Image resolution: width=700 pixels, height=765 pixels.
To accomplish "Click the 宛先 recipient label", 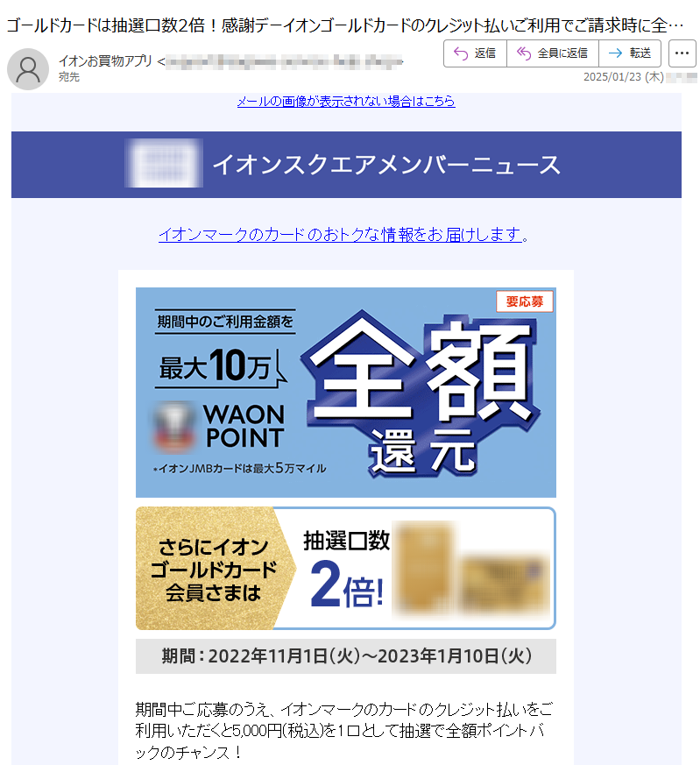I will tap(69, 77).
